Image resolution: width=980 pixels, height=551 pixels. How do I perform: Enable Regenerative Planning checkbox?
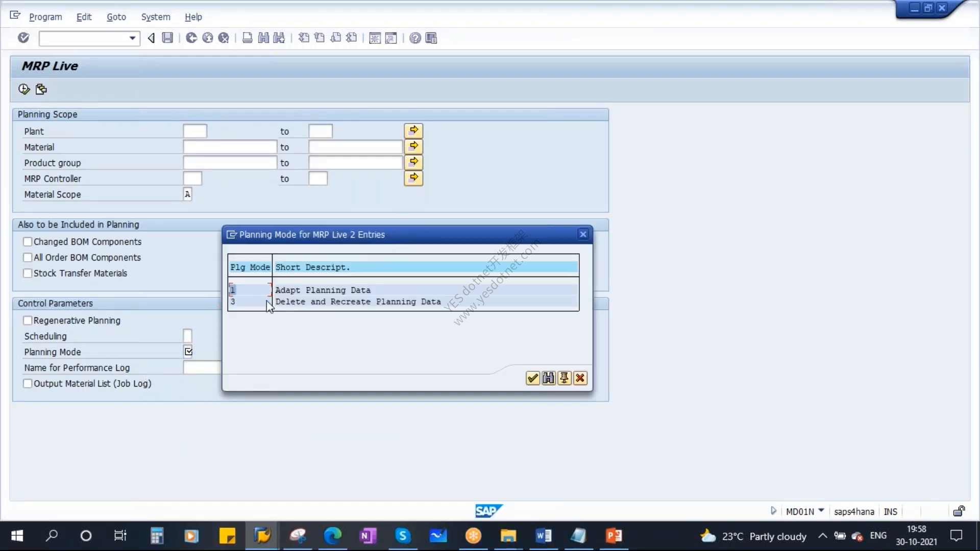click(x=28, y=320)
